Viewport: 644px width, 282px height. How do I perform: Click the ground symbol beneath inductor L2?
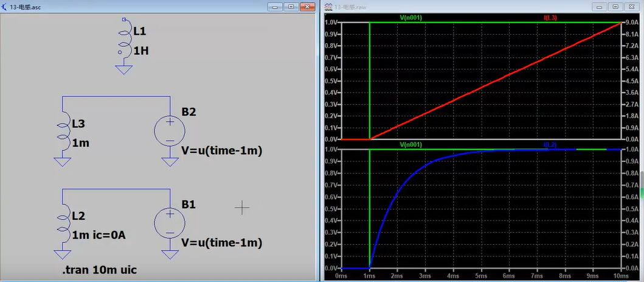[x=63, y=255]
